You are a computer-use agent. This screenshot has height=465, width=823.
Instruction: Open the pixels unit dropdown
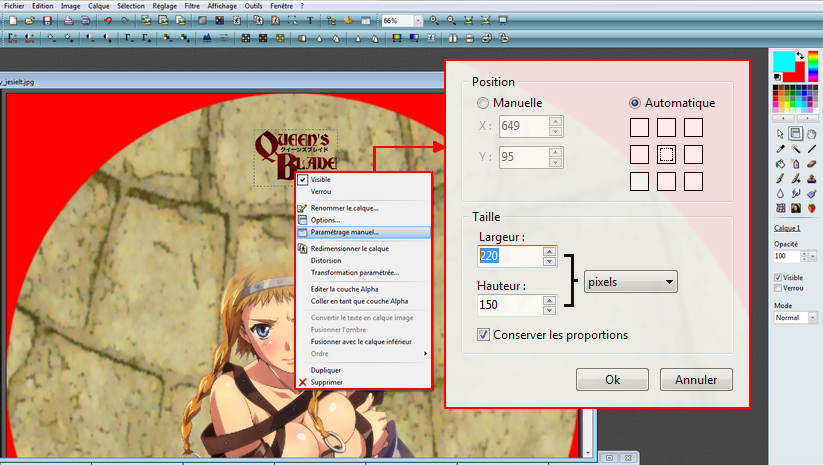click(630, 282)
